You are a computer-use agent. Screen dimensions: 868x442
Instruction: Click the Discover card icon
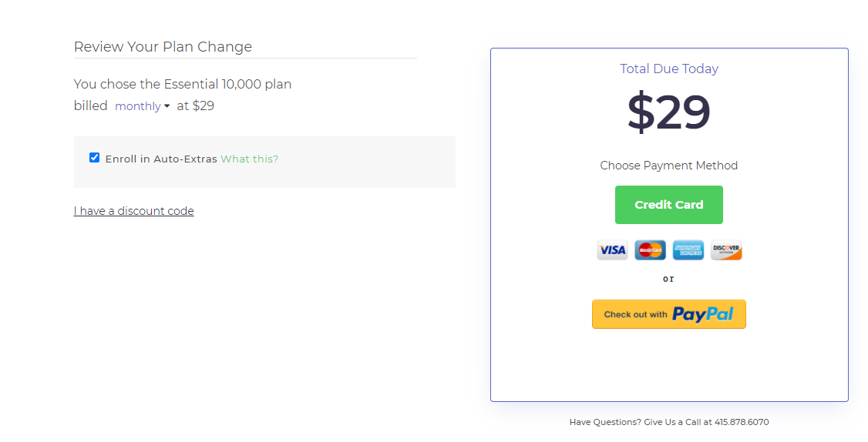[x=726, y=250]
